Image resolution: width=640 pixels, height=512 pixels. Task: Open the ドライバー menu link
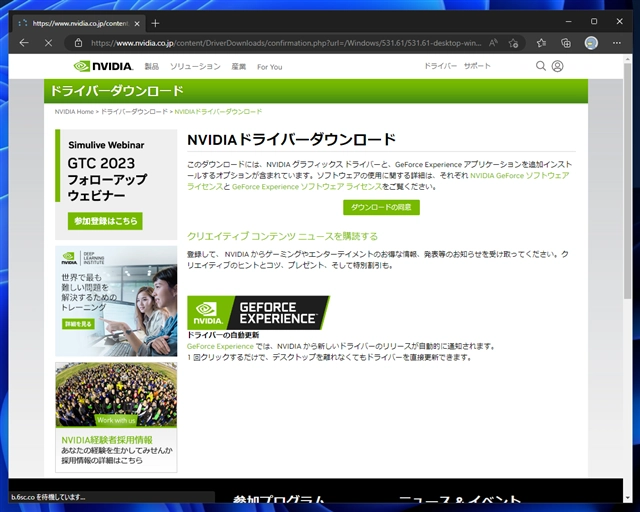tap(440, 66)
